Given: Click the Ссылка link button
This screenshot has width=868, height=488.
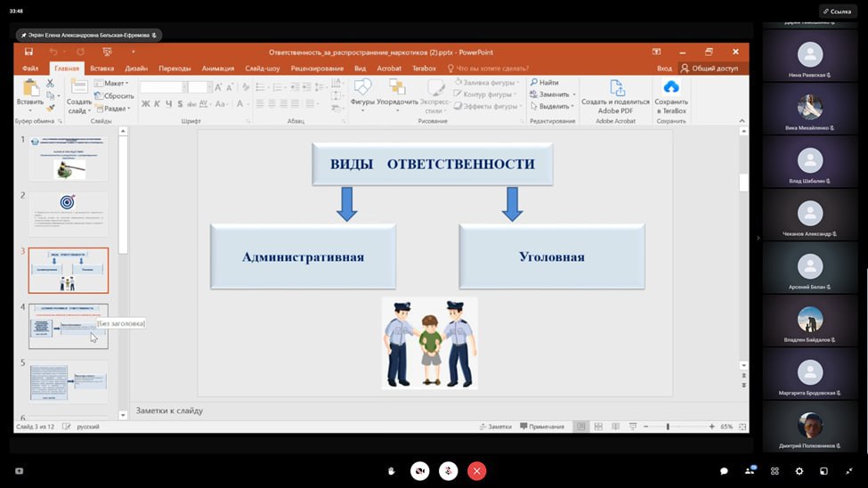Looking at the screenshot, I should [x=838, y=11].
